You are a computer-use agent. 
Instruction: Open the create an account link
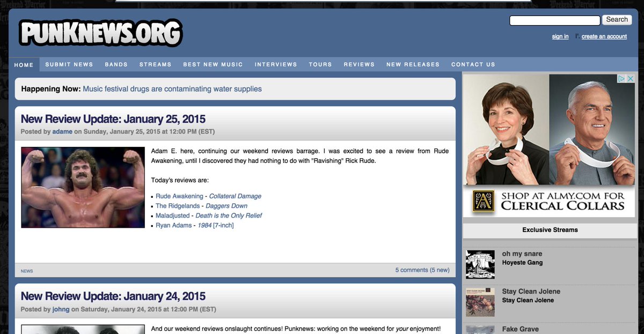tap(604, 36)
